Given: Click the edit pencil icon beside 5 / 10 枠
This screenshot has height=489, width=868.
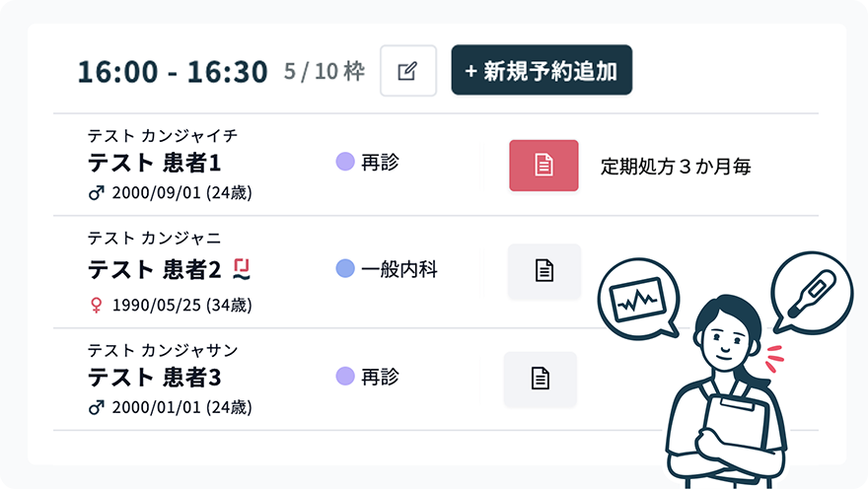Looking at the screenshot, I should click(408, 71).
